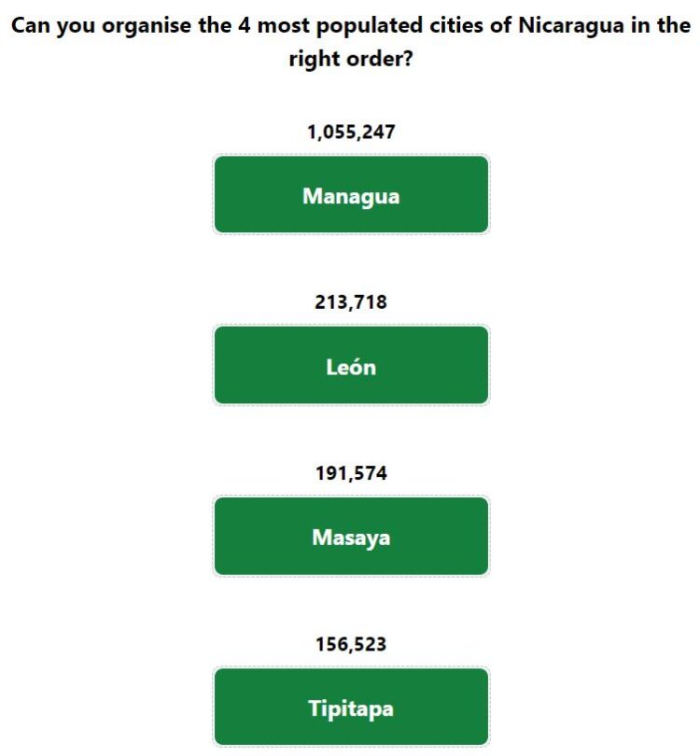The width and height of the screenshot is (700, 756).
Task: Pick the Masaya green tile
Action: [x=351, y=536]
